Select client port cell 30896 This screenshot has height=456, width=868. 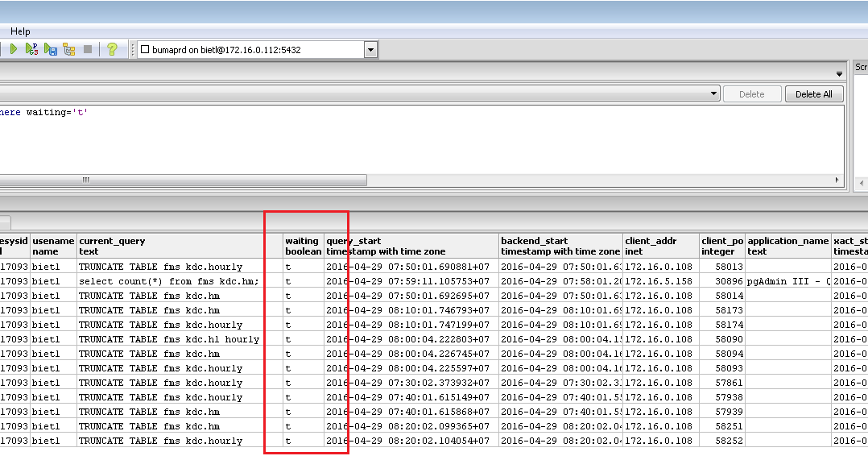[x=722, y=281]
